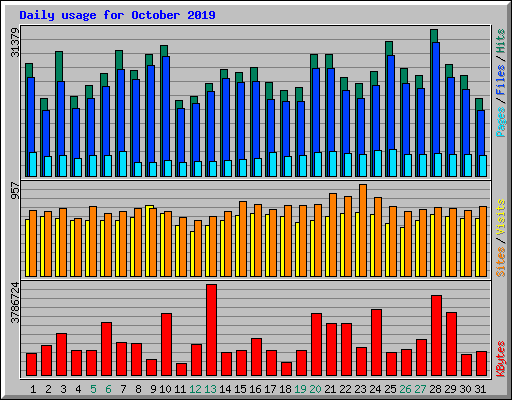The height and width of the screenshot is (400, 512).
Task: Click the cyan "Pages" legend label
Action: pyautogui.click(x=500, y=122)
